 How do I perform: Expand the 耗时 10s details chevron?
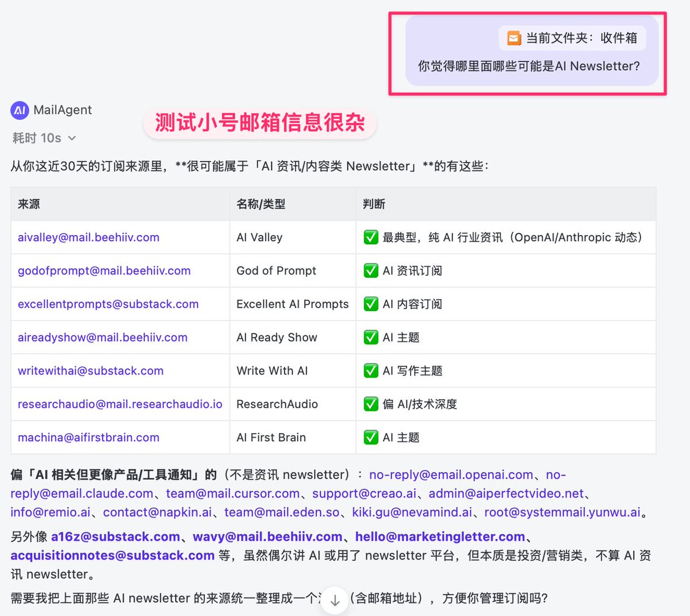coord(72,138)
